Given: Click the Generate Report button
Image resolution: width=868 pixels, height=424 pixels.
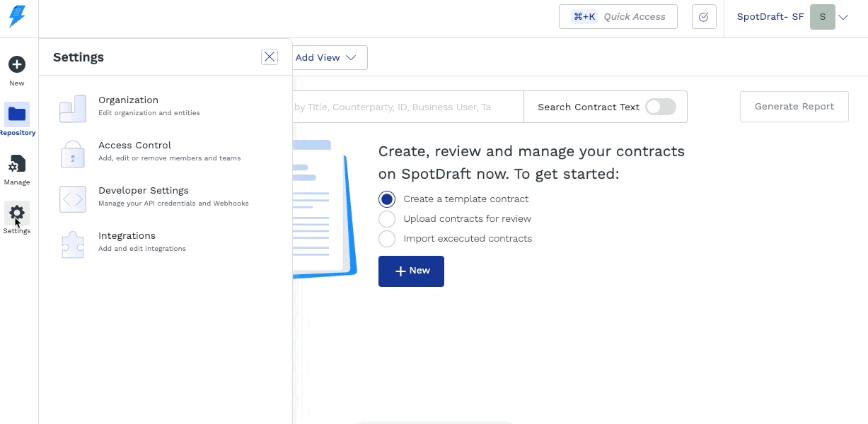Looking at the screenshot, I should coord(794,107).
